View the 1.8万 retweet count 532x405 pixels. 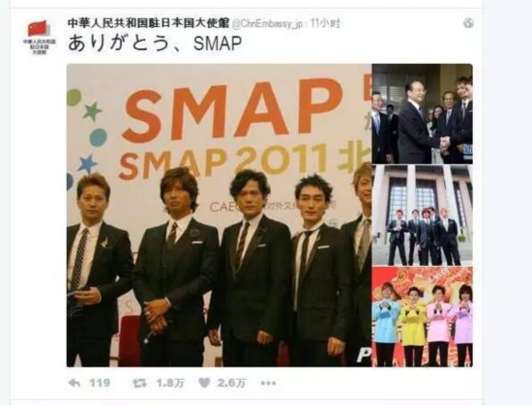tap(170, 384)
